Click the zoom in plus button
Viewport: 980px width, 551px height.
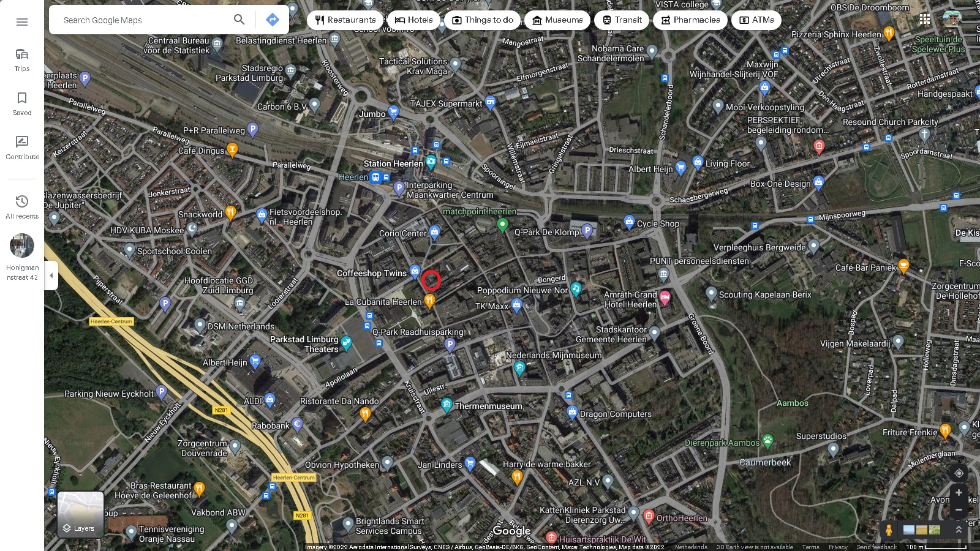point(959,493)
